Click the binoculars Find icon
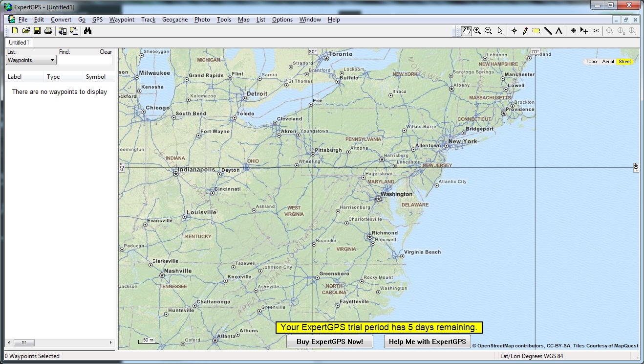 coord(88,30)
